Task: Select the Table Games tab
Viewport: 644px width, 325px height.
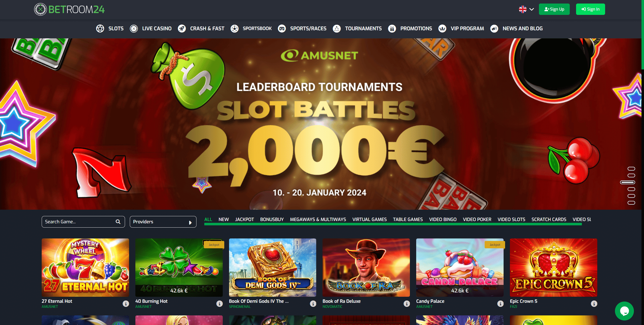Action: pyautogui.click(x=408, y=220)
